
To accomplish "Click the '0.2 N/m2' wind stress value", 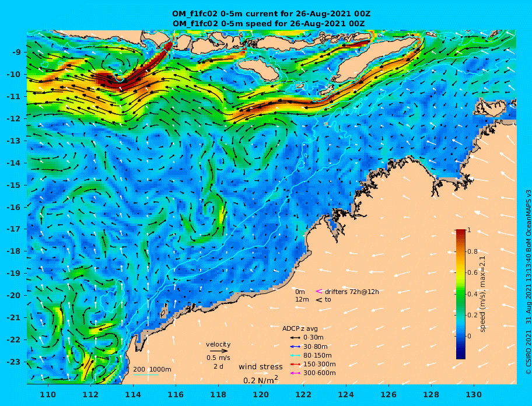I will (261, 380).
